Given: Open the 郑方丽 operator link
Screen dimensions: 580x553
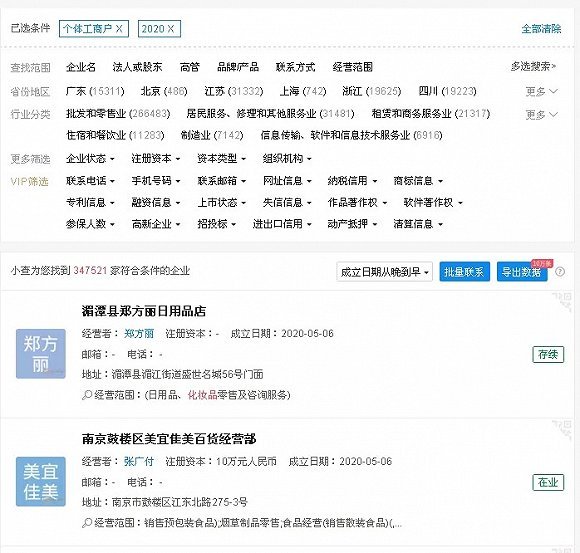Looking at the screenshot, I should tap(139, 334).
